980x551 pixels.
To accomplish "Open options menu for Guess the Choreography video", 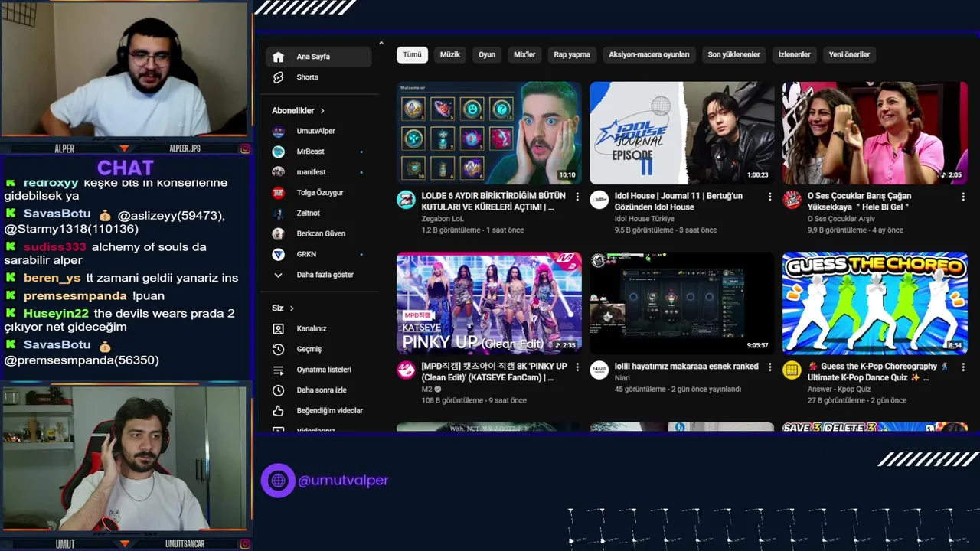I will [963, 367].
